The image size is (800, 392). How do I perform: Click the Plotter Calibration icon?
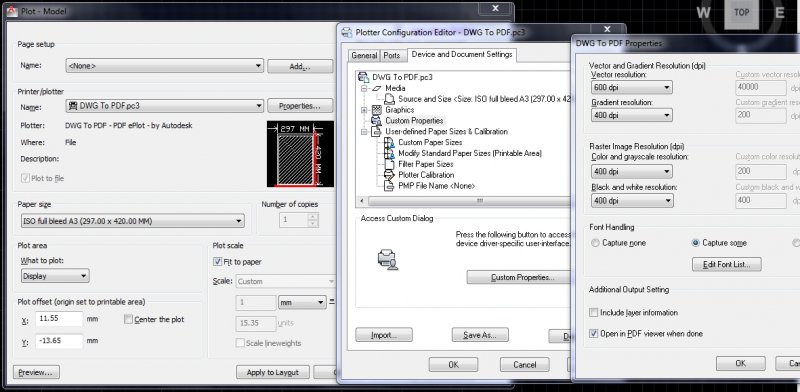(x=389, y=175)
